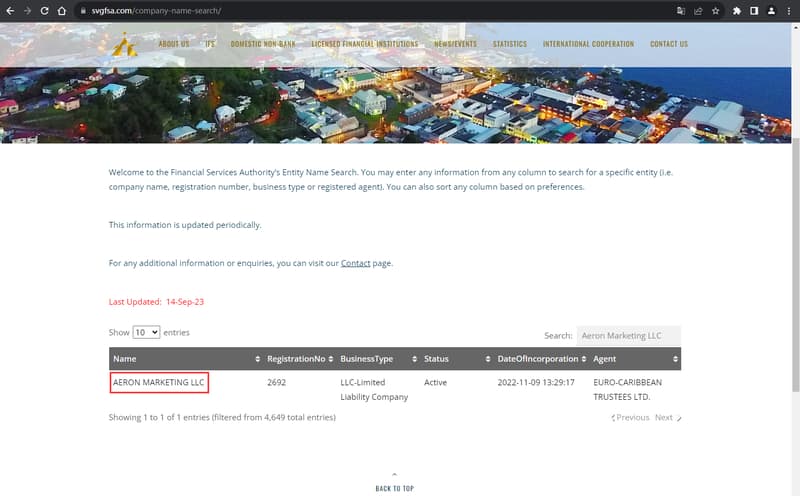Open the About Us menu

(x=173, y=44)
